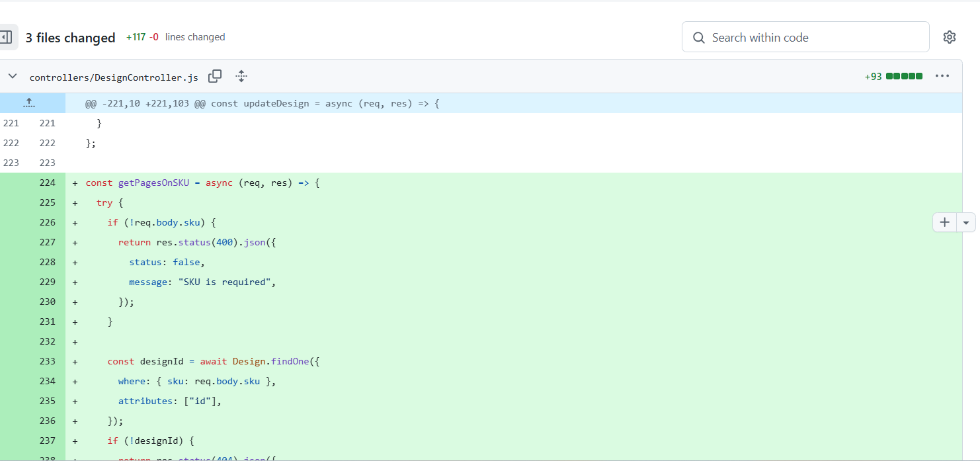Image resolution: width=980 pixels, height=461 pixels.
Task: Select new line number 224
Action: (x=47, y=183)
